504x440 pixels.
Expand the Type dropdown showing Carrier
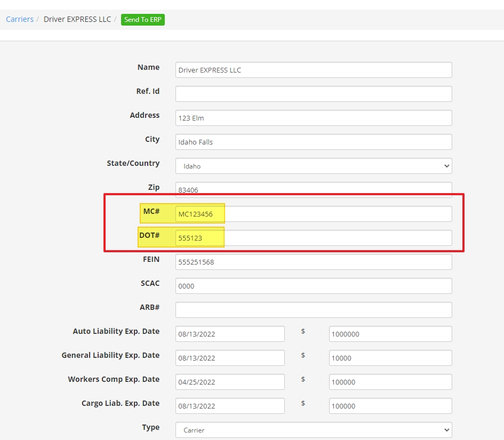pyautogui.click(x=313, y=430)
